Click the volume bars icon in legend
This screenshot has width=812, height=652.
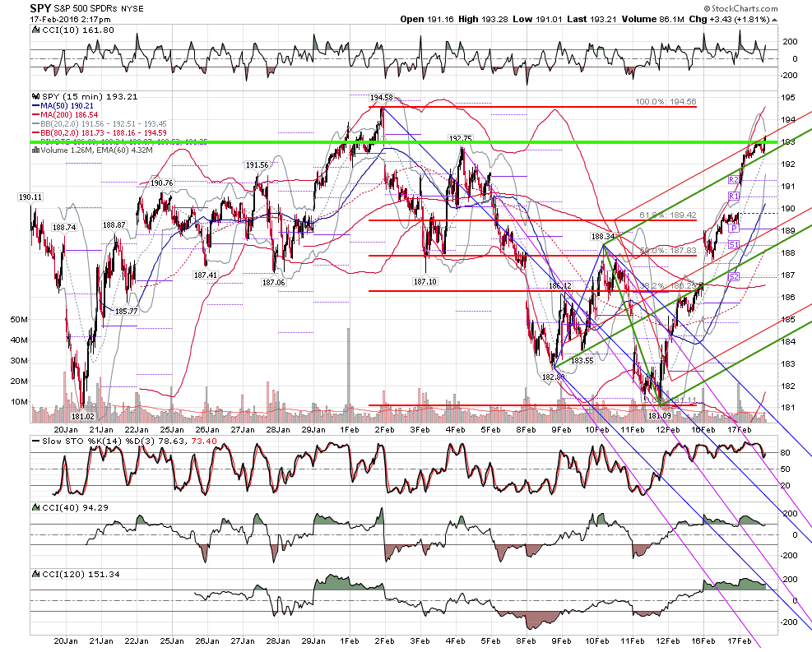35,150
